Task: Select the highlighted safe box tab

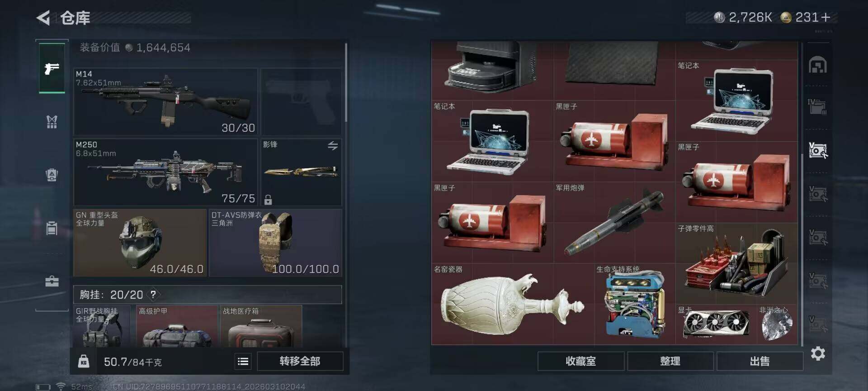Action: (x=818, y=150)
